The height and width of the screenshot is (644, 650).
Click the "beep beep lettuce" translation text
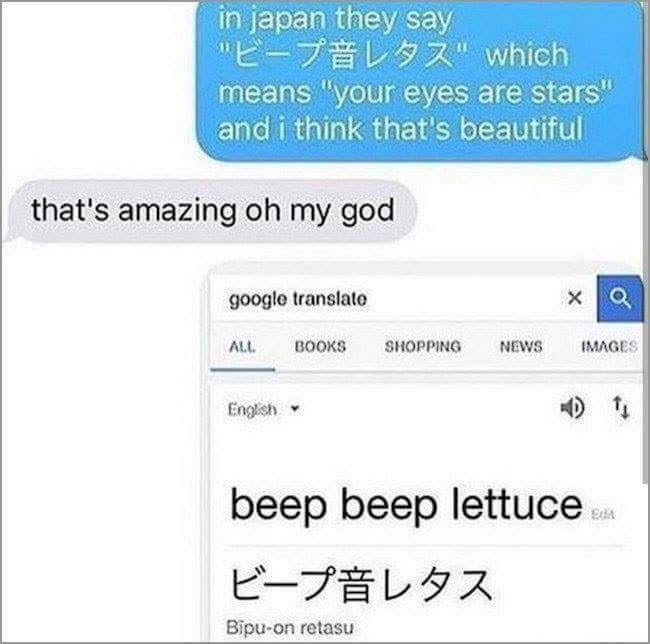[406, 506]
